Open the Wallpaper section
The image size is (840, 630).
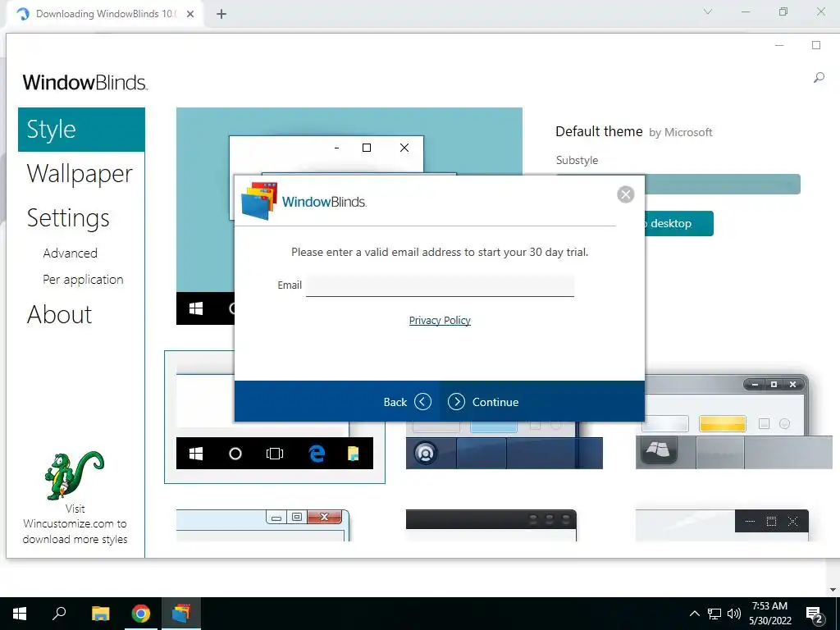80,174
